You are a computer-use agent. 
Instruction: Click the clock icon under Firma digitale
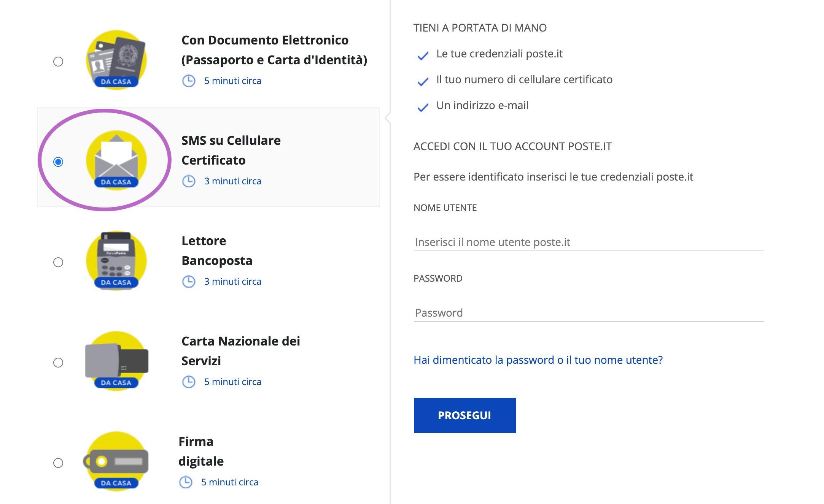tap(186, 482)
